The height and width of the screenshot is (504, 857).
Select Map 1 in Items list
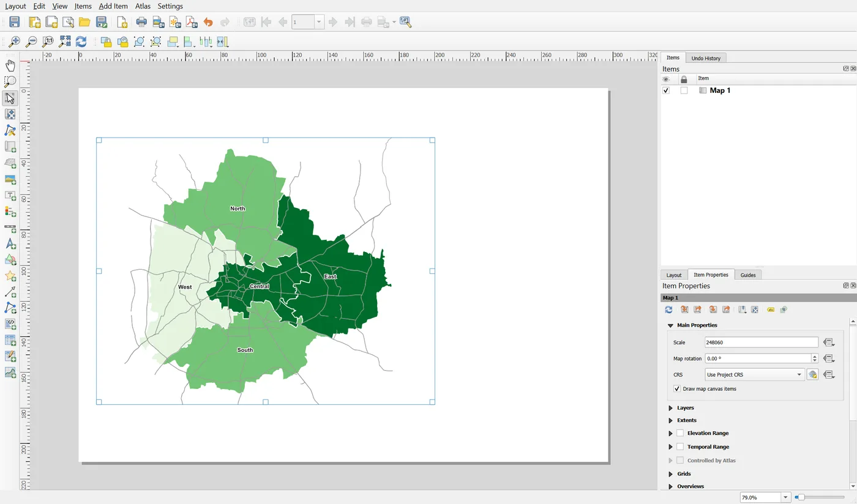(x=720, y=91)
